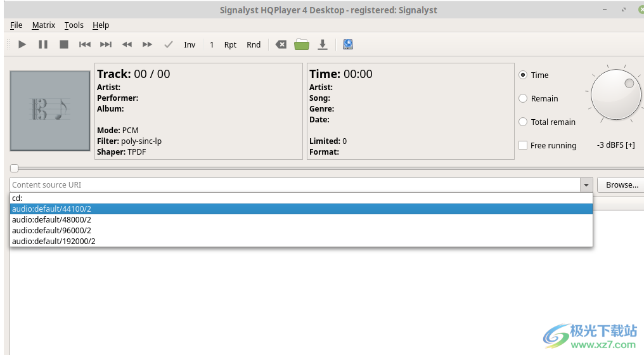Click the Time: 00:00 display
The width and height of the screenshot is (644, 355).
coord(341,74)
